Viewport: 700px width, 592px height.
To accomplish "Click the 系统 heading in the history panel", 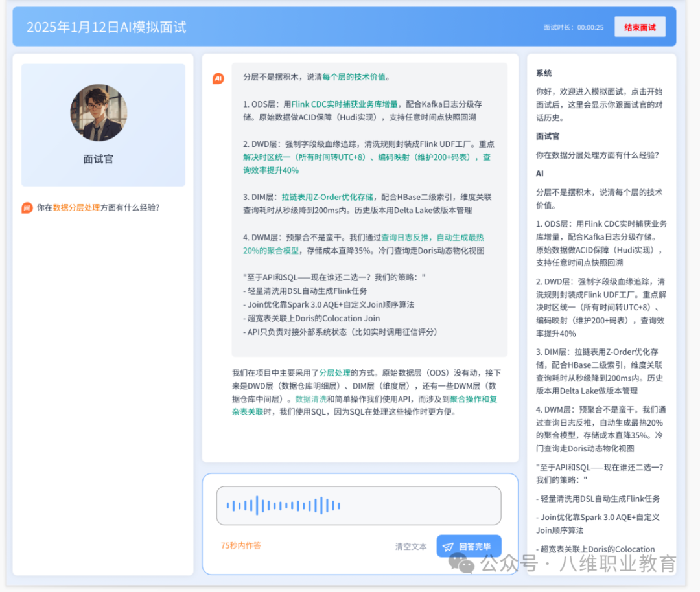I will click(544, 73).
